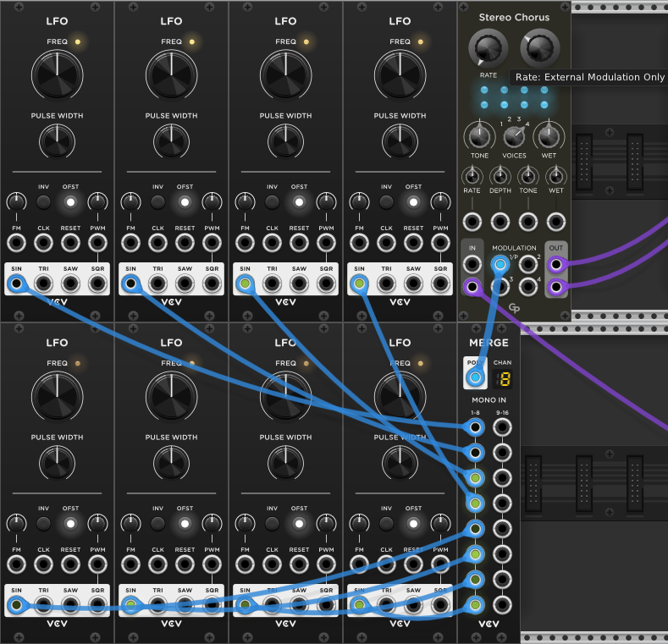
Task: Click Stereo Chorus upper OUT jack
Action: [x=556, y=265]
